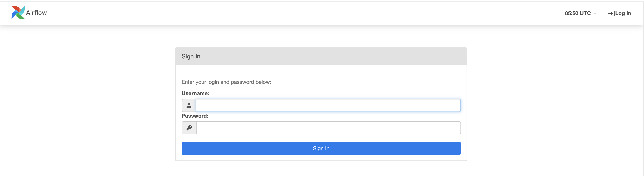Viewport: 644px width, 176px height.
Task: Click the Username: label
Action: pyautogui.click(x=195, y=93)
